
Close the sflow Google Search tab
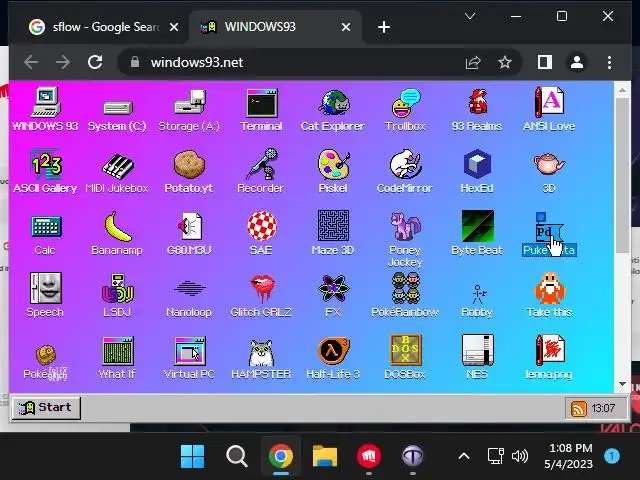tap(174, 27)
